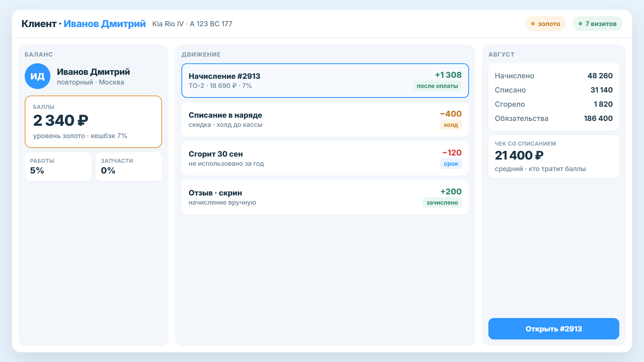Click the −400 amount

451,114
